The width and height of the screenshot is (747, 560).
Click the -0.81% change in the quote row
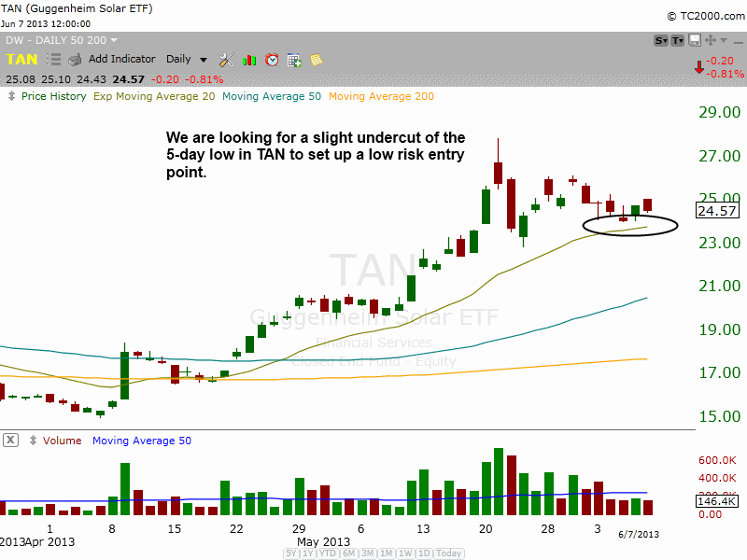(204, 79)
